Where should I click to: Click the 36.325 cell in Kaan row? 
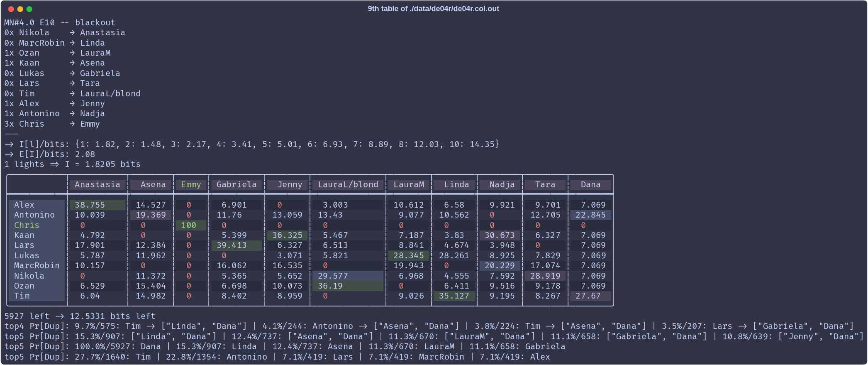pos(288,235)
